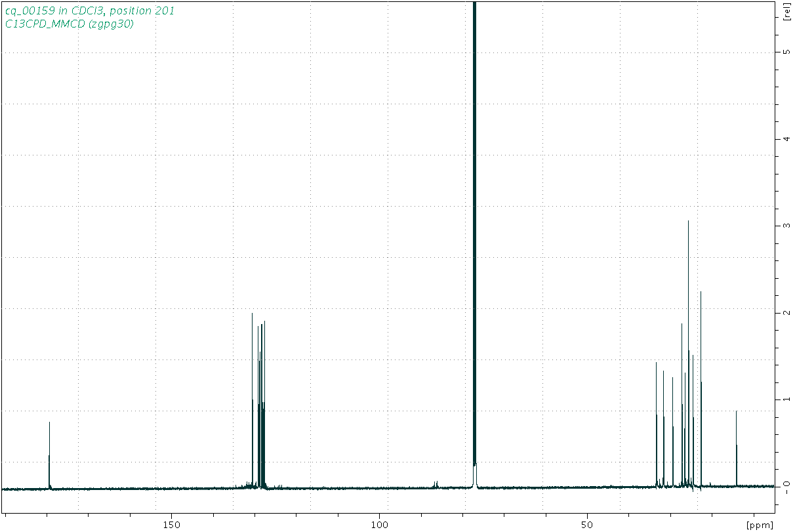
Task: Click the small impurity peaks near 85 ppm
Action: (x=436, y=483)
